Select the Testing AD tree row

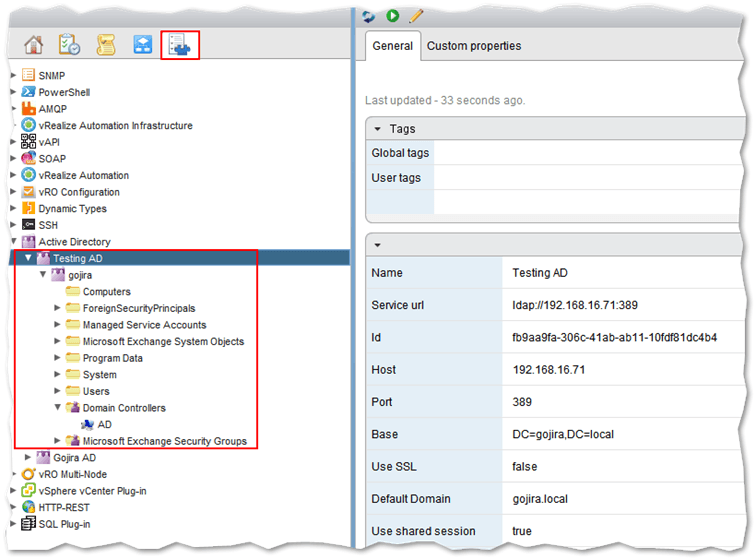pos(179,258)
